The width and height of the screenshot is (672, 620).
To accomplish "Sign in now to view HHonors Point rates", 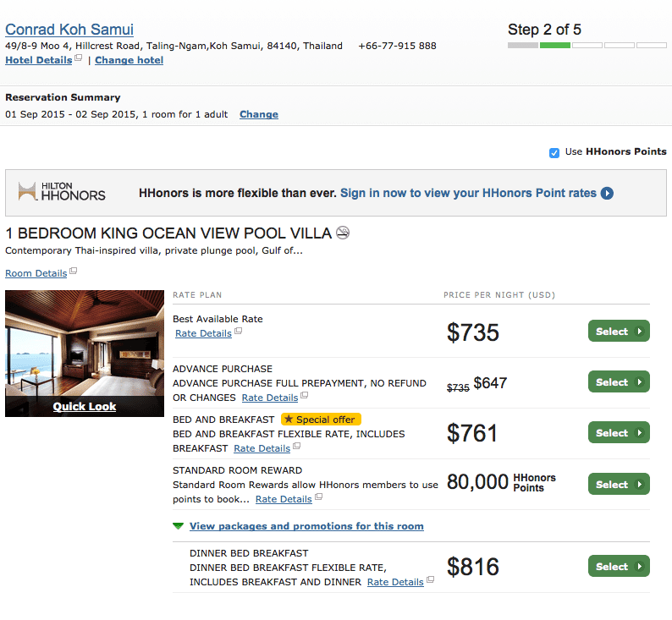I will pyautogui.click(x=468, y=193).
